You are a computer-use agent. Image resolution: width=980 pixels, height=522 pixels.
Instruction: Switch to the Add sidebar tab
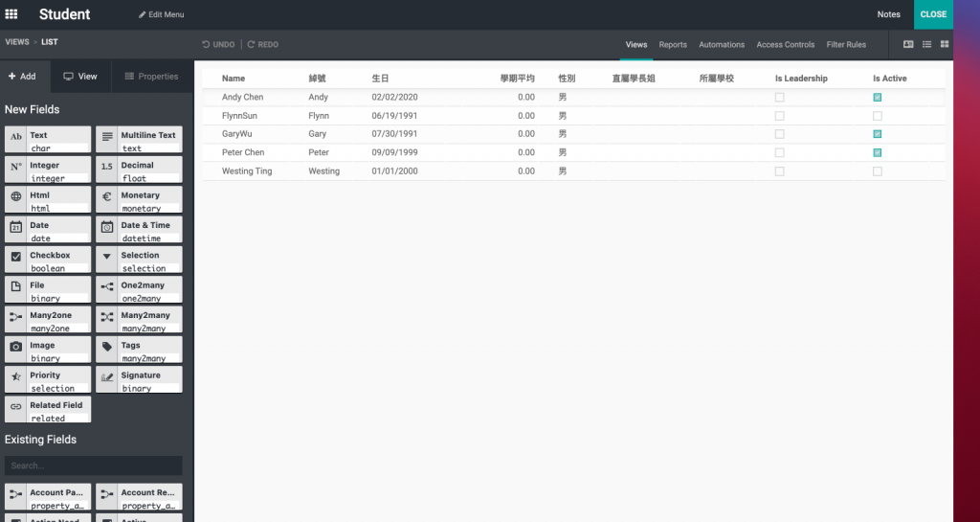26,77
